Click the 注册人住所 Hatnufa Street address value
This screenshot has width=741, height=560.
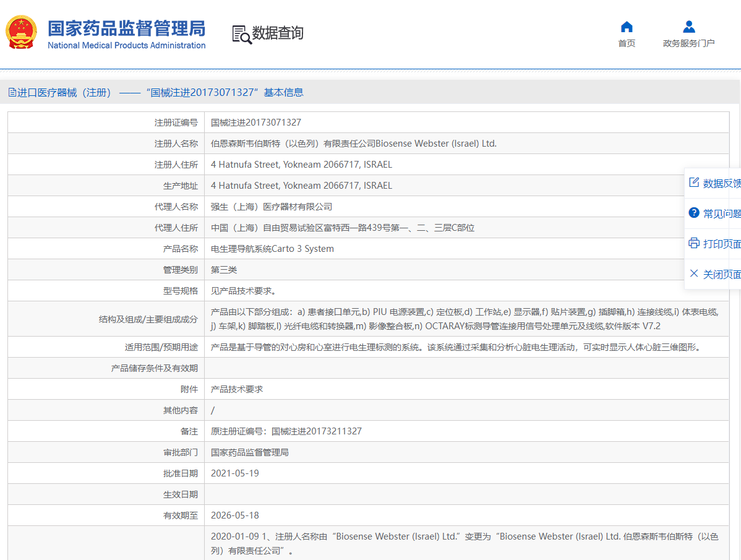tap(301, 165)
